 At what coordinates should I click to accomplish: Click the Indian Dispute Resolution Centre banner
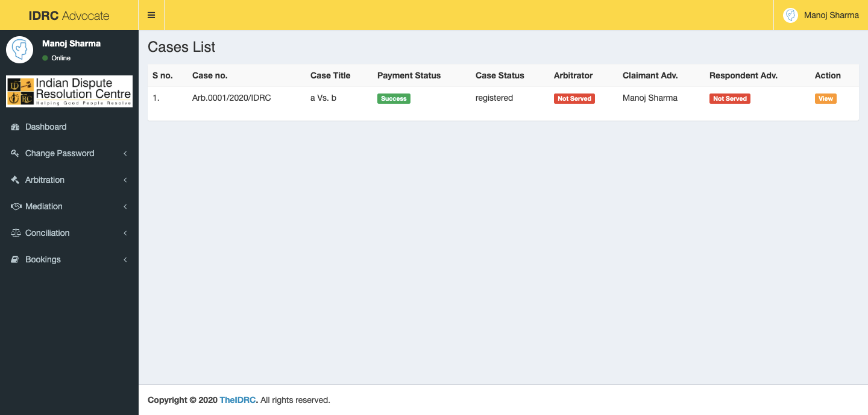coord(69,91)
